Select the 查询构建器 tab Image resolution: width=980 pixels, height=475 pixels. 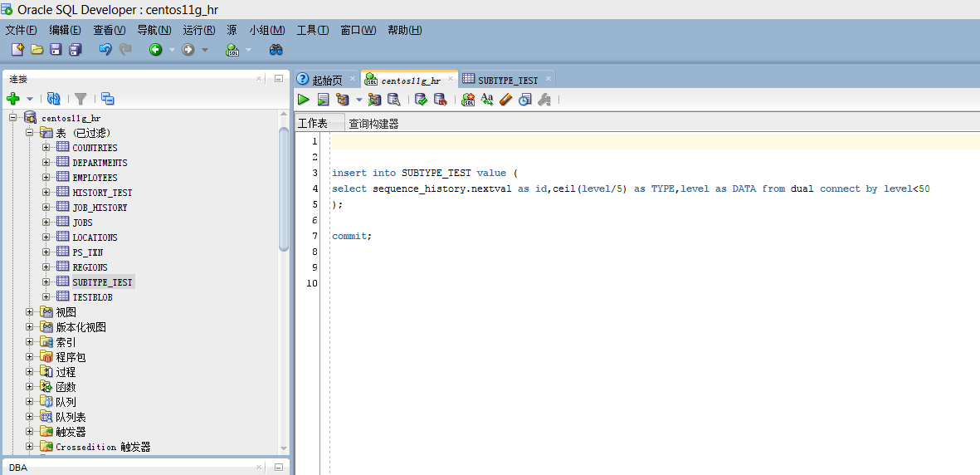(x=373, y=124)
